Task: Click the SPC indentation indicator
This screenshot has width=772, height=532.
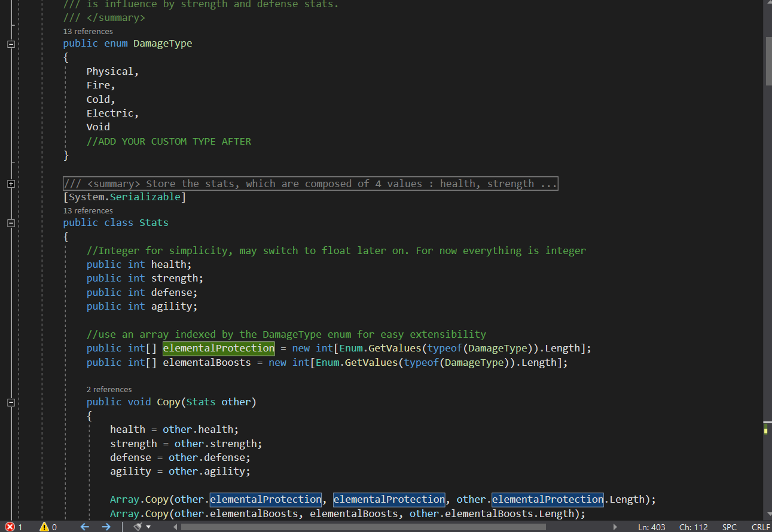Action: coord(730,527)
